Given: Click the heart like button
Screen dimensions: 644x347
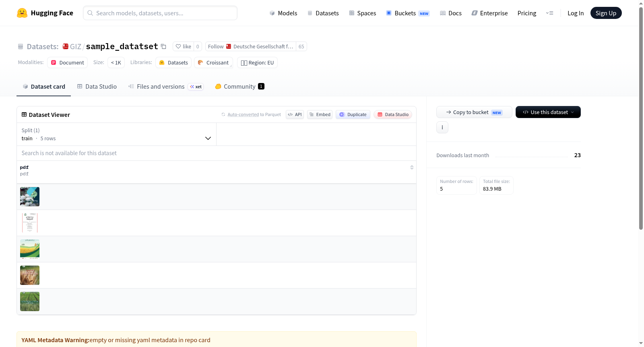Looking at the screenshot, I should pos(183,46).
